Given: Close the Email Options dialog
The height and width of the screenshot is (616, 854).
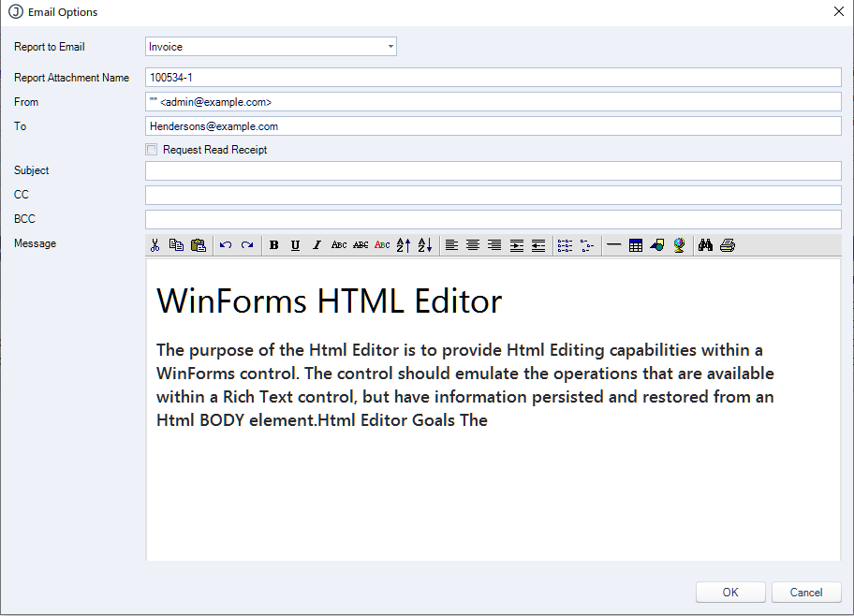Looking at the screenshot, I should (838, 11).
